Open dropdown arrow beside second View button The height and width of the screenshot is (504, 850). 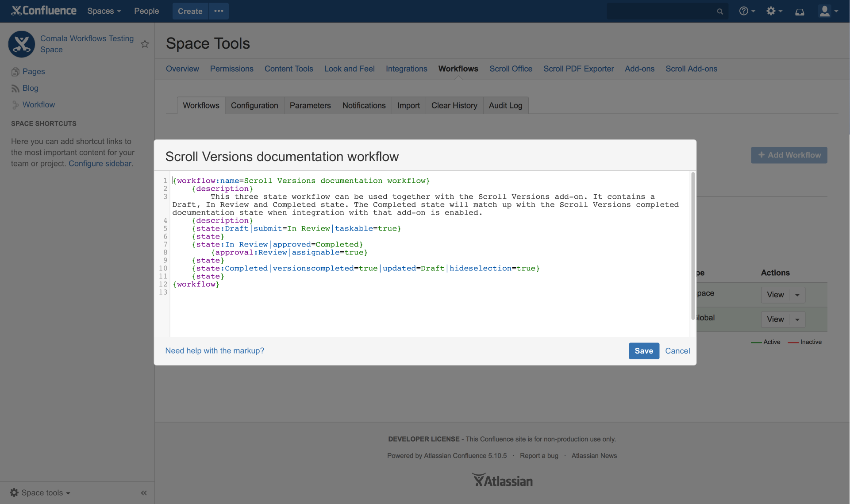797,319
